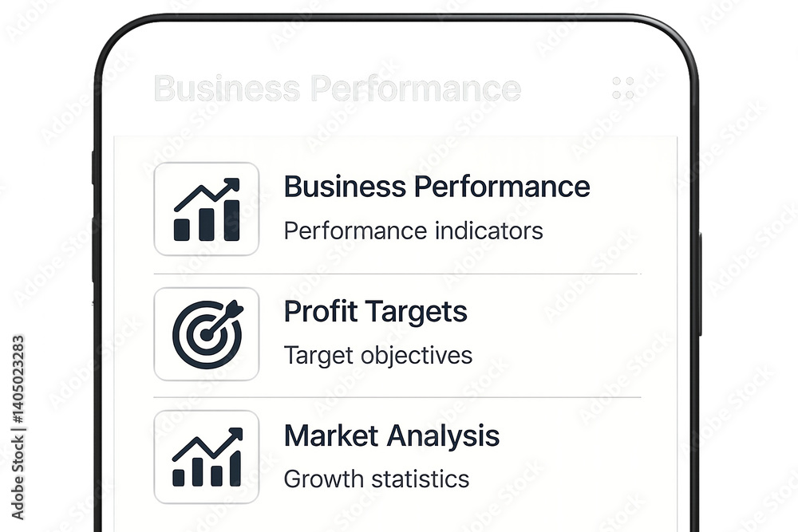This screenshot has height=532, width=798.
Task: Click the Adobe Stock ID text on left edge
Action: click(18, 428)
